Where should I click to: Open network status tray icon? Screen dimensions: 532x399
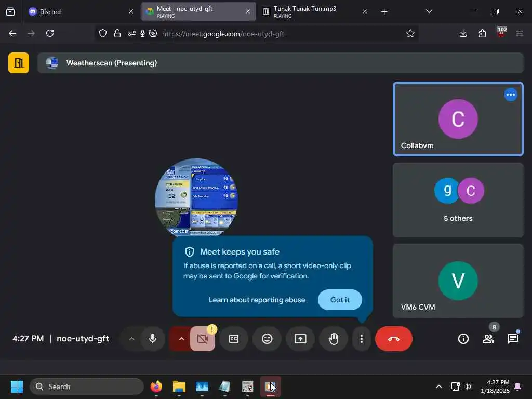point(455,387)
